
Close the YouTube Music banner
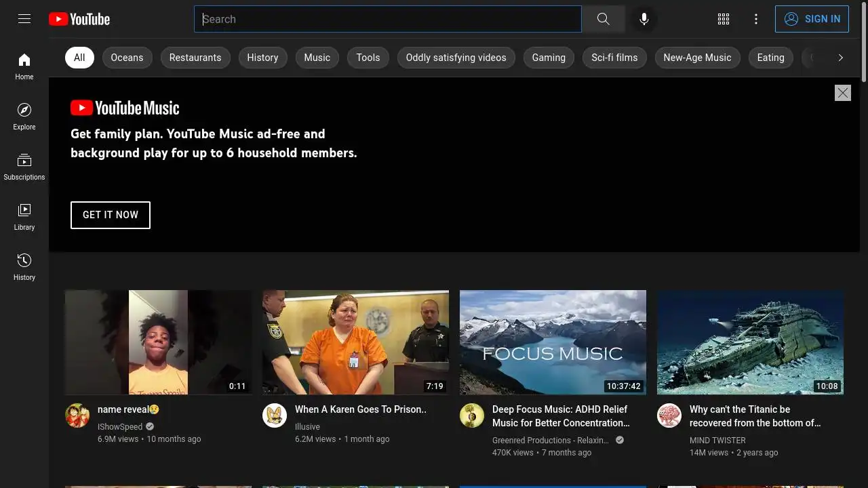tap(843, 93)
